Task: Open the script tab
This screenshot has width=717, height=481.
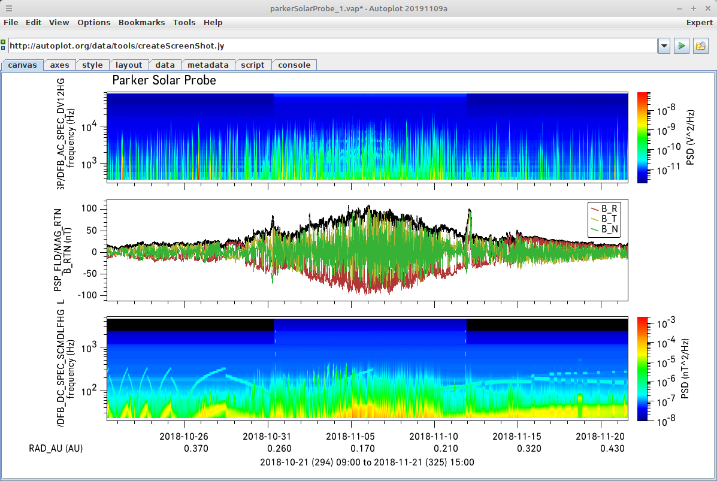Action: click(253, 65)
